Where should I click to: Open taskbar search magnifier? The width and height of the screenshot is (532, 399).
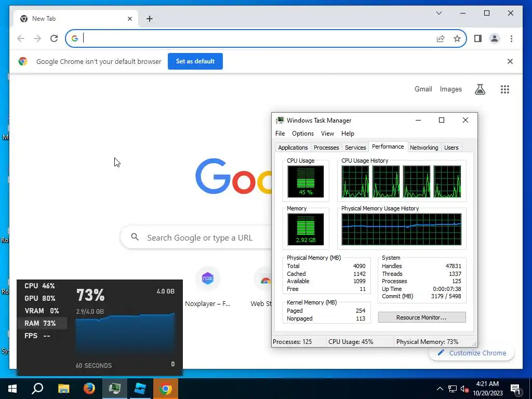click(37, 389)
